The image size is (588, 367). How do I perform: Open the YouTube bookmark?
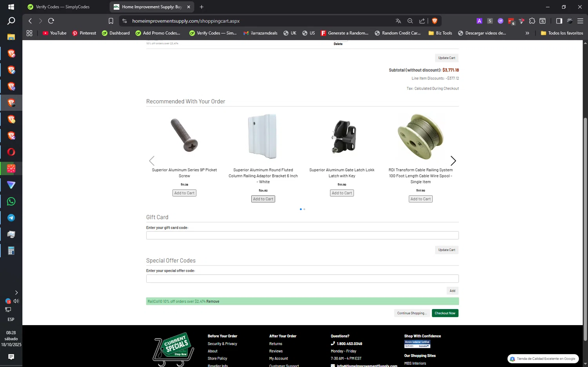point(54,33)
